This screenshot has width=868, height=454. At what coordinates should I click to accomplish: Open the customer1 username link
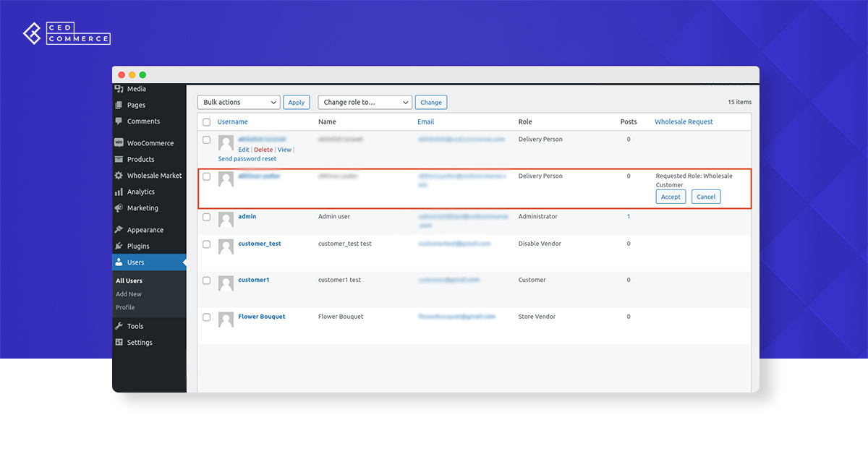pyautogui.click(x=254, y=280)
